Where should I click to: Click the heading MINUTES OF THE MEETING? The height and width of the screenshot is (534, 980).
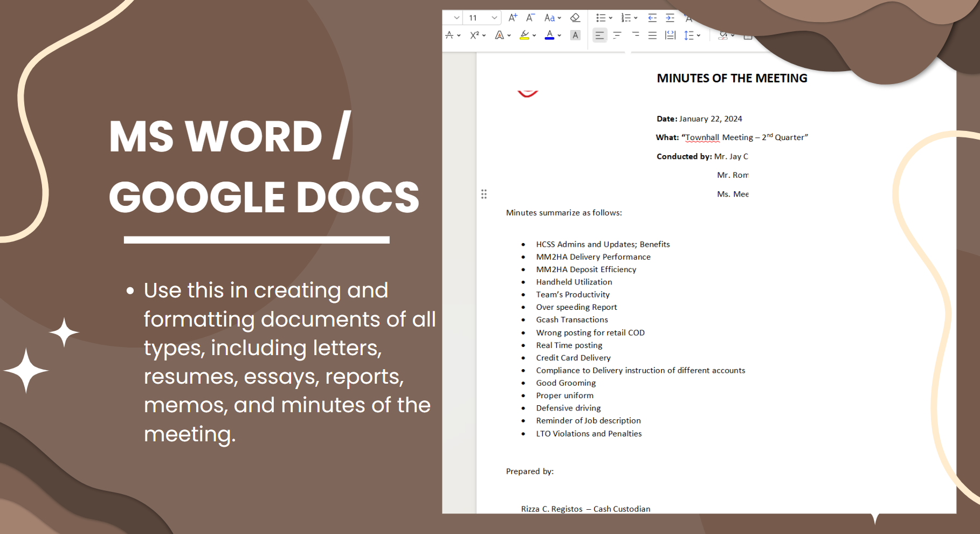point(732,78)
